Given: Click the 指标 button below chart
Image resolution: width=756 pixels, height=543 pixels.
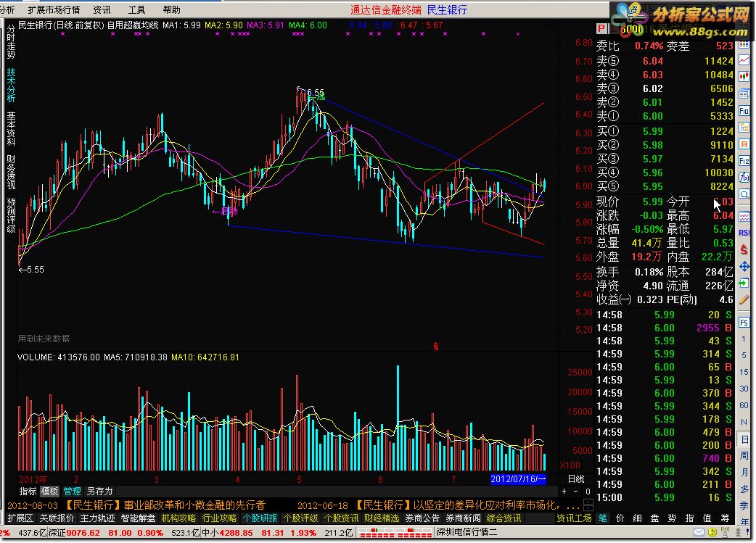Looking at the screenshot, I should [28, 492].
